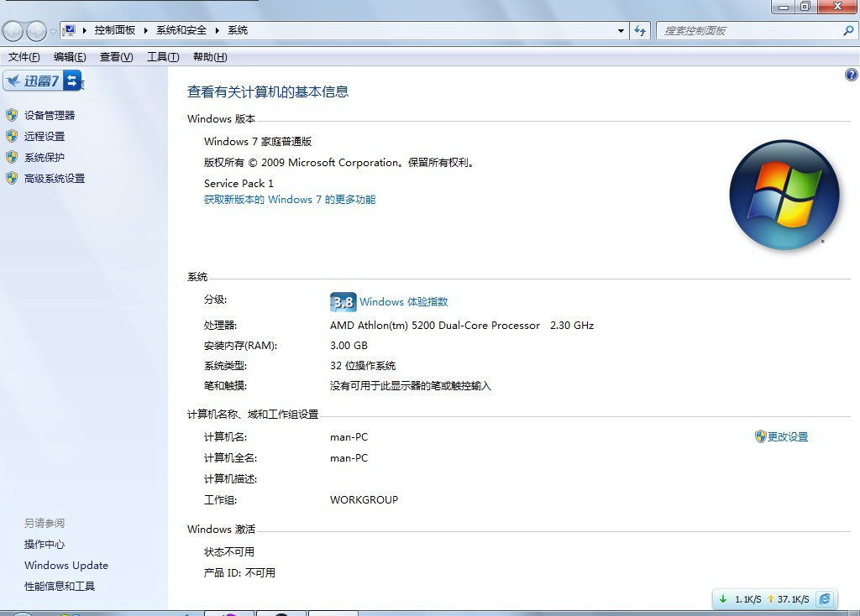Click inside the 搜索控制面板 search box
The width and height of the screenshot is (860, 616).
(x=747, y=30)
